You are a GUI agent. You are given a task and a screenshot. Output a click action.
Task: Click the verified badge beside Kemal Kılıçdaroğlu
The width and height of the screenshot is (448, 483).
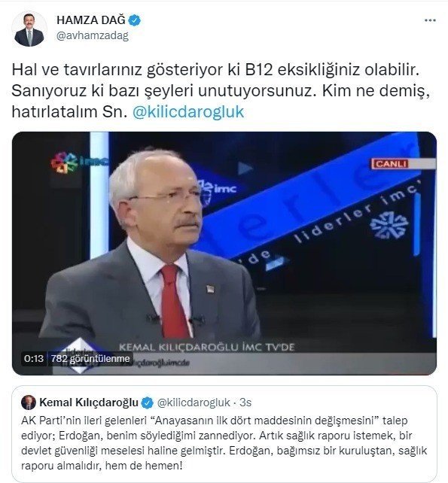tap(147, 402)
